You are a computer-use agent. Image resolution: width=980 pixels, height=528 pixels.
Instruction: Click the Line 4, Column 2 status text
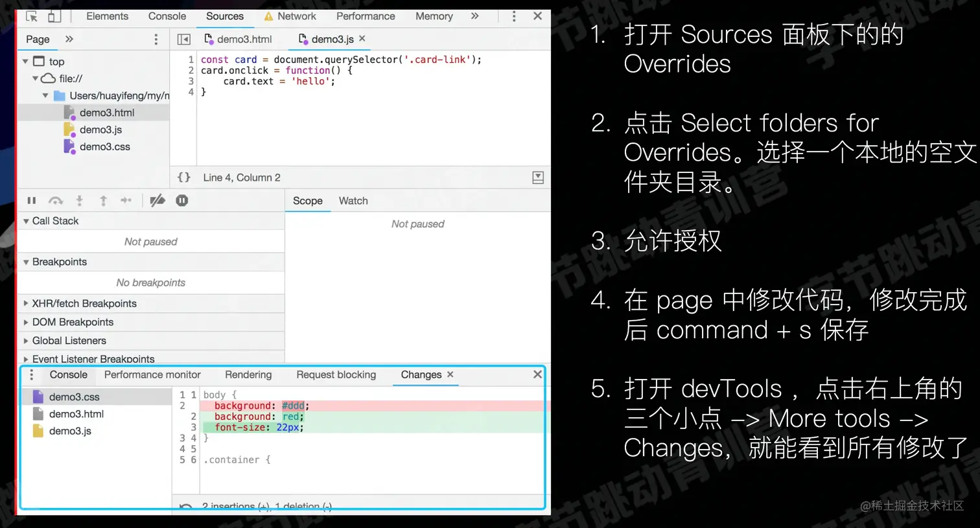[242, 178]
